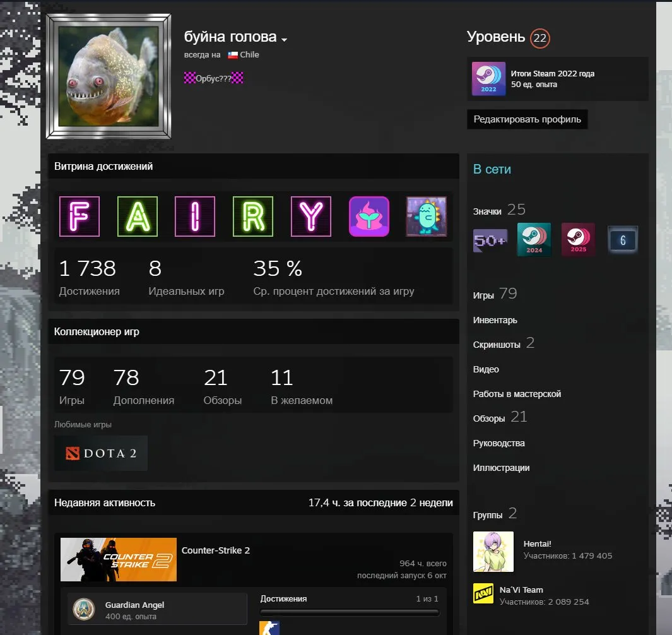Click Редактировать профиль button
This screenshot has height=635, width=672.
(527, 119)
